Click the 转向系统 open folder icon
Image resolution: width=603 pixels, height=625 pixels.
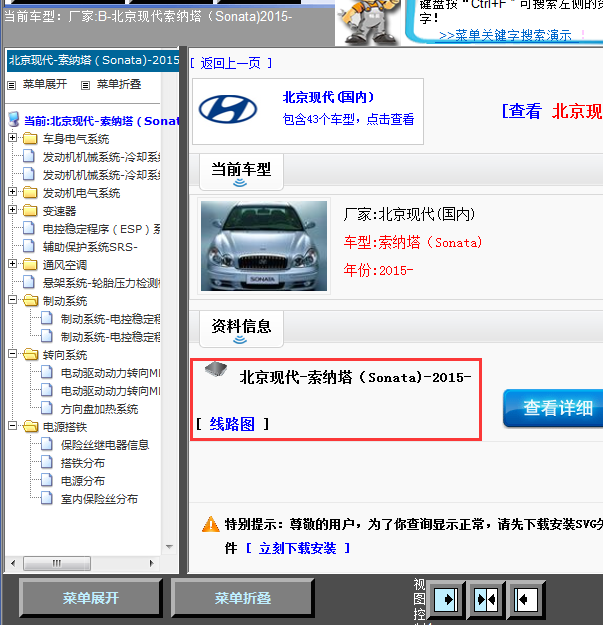coord(30,355)
